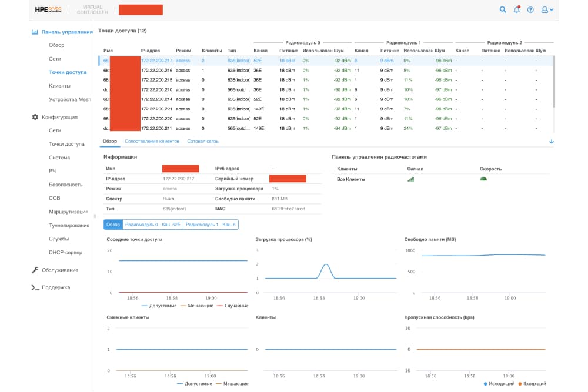Open Устройства Mesh in sidebar
This screenshot has height=392, width=588.
70,100
